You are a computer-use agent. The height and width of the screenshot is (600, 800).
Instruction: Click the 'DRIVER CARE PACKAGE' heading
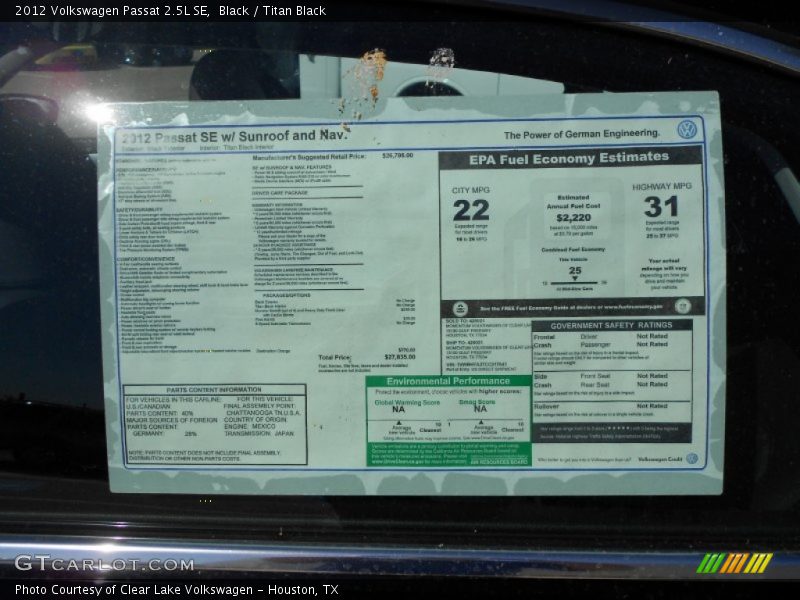pos(280,193)
